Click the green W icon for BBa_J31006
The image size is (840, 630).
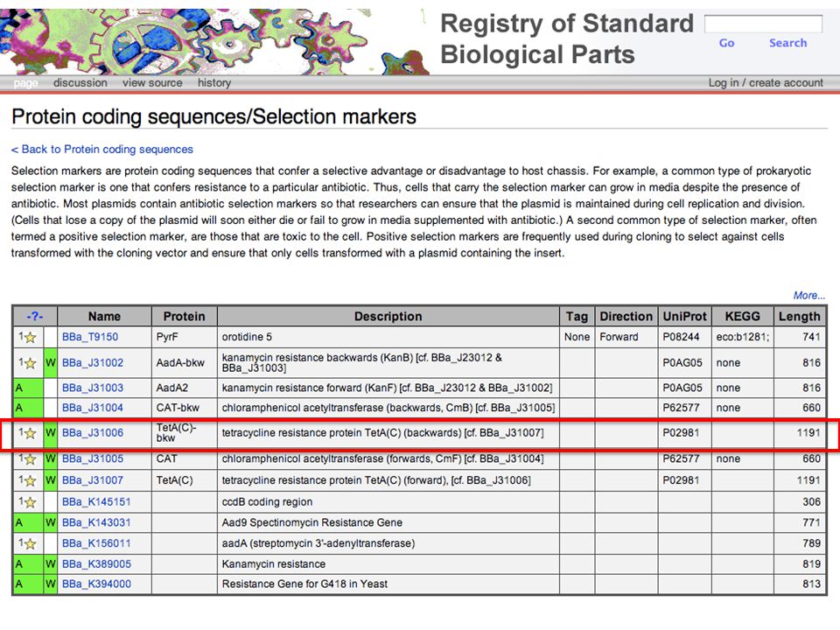click(51, 433)
